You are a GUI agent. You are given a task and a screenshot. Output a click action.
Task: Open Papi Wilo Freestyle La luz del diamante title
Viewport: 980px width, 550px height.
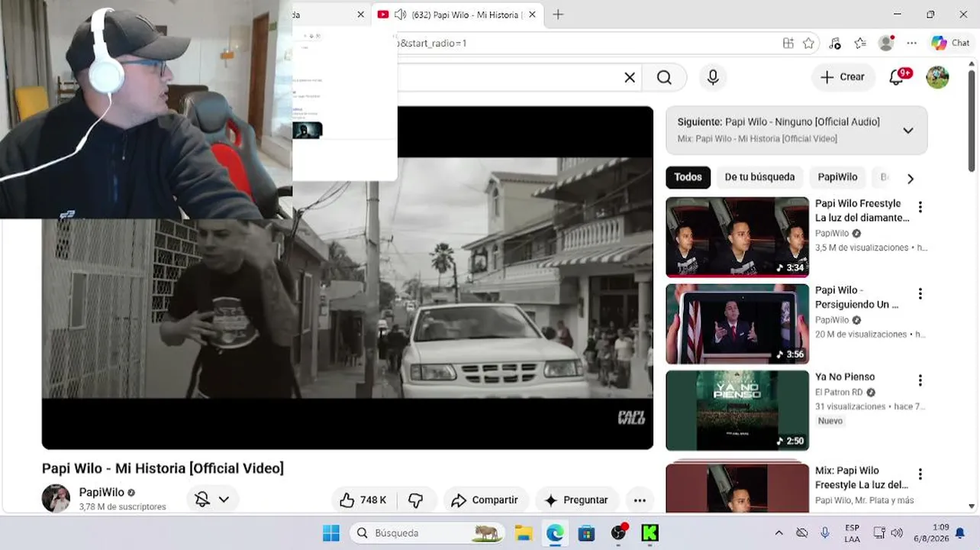[862, 211]
